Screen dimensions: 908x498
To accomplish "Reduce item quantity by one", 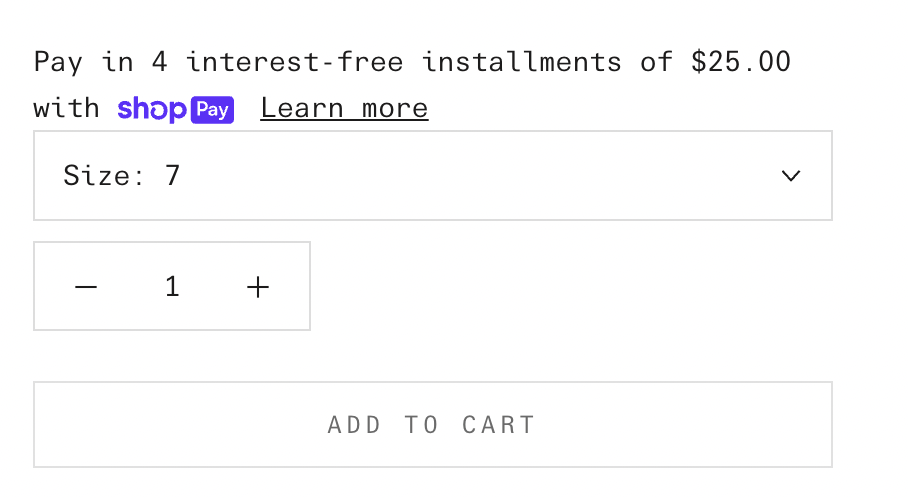I will pos(86,287).
